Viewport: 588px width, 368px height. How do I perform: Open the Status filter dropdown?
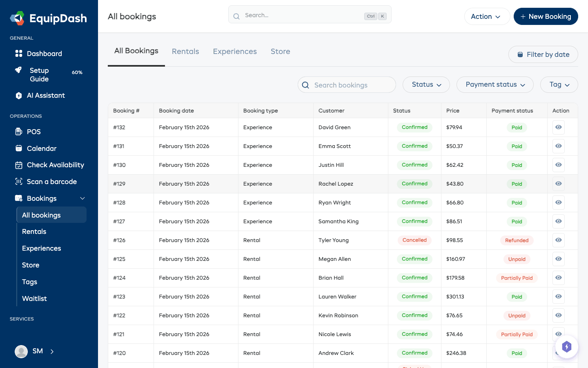[426, 85]
